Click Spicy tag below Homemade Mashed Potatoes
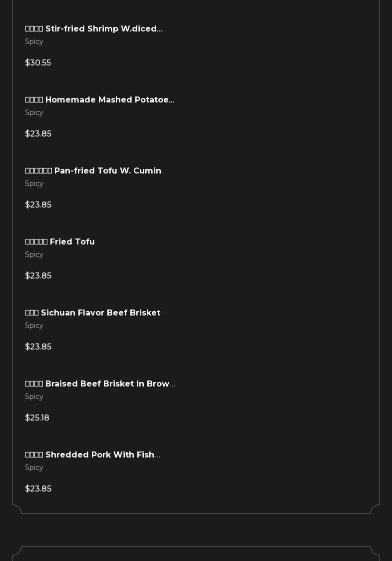 34,113
